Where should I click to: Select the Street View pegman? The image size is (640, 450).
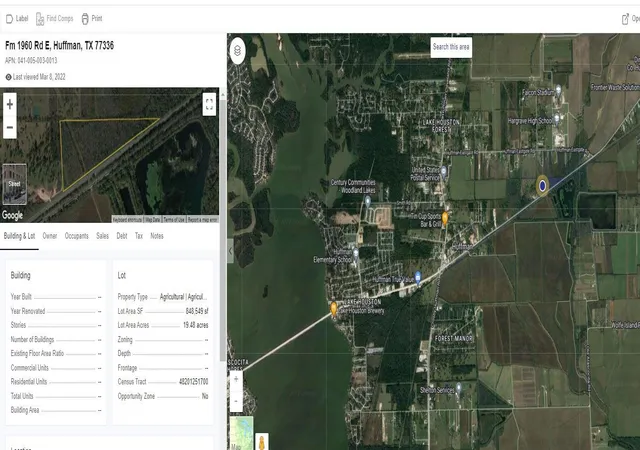[x=262, y=442]
